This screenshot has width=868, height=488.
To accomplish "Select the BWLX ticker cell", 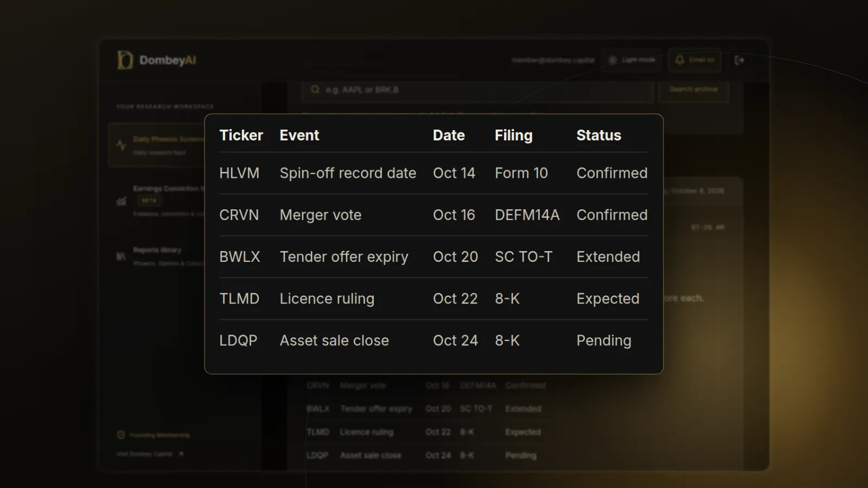I will coord(240,256).
